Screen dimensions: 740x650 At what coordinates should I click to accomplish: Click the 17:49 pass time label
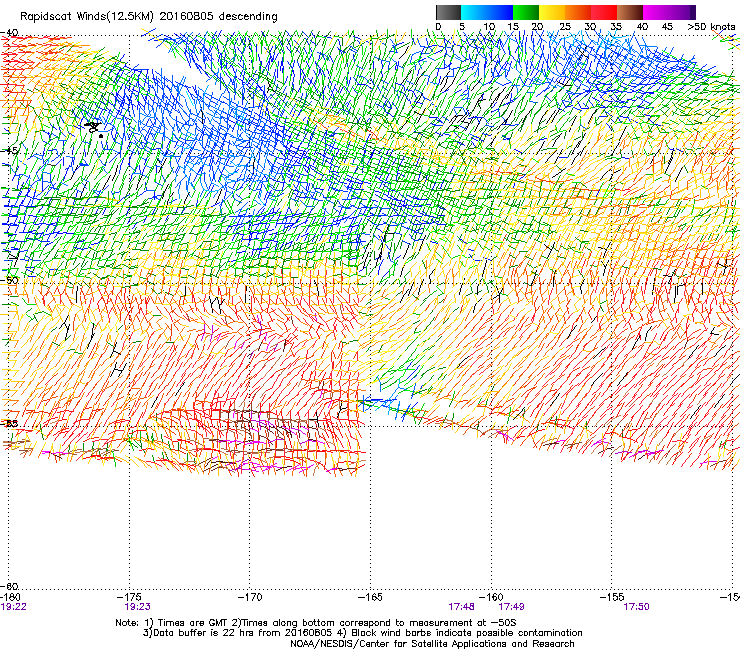pyautogui.click(x=511, y=607)
